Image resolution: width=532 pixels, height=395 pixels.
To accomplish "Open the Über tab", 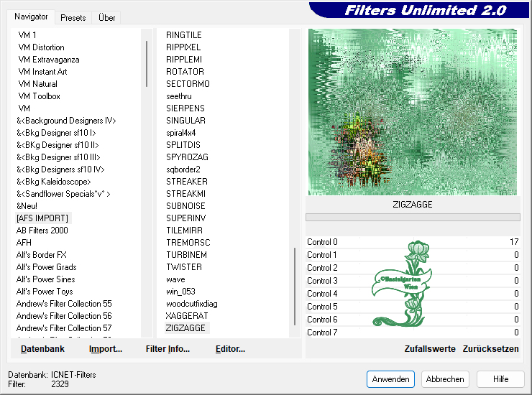I will [x=106, y=18].
